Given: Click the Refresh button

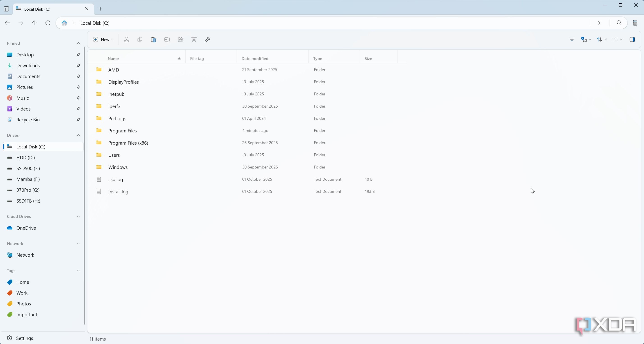Looking at the screenshot, I should [48, 23].
